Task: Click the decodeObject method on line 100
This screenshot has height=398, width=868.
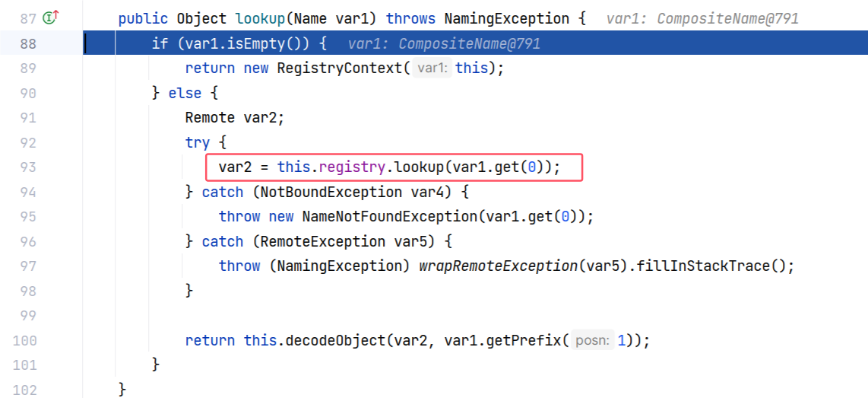Action: [336, 341]
